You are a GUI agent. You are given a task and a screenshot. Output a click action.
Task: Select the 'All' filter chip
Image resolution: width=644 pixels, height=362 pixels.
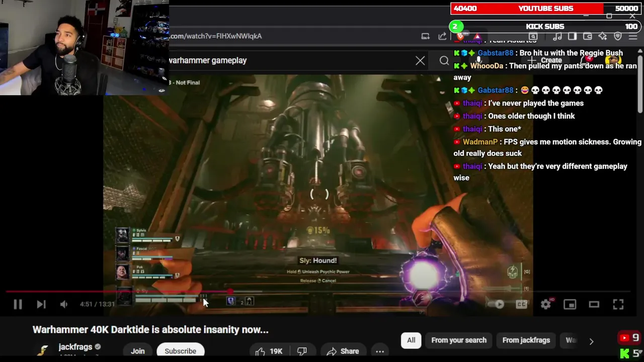[411, 340]
